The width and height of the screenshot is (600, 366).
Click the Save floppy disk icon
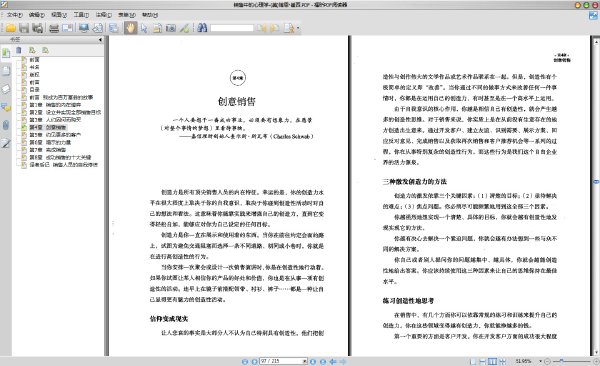click(x=24, y=28)
